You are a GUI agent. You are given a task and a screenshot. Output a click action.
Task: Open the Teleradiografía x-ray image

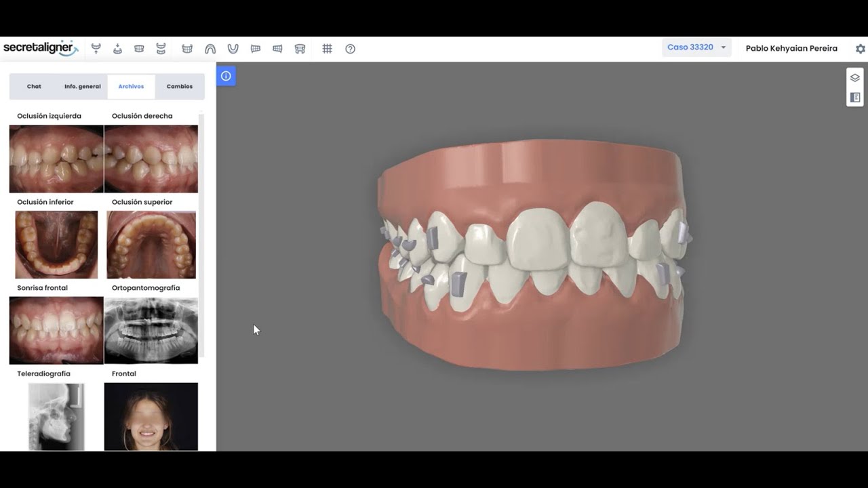tap(56, 416)
